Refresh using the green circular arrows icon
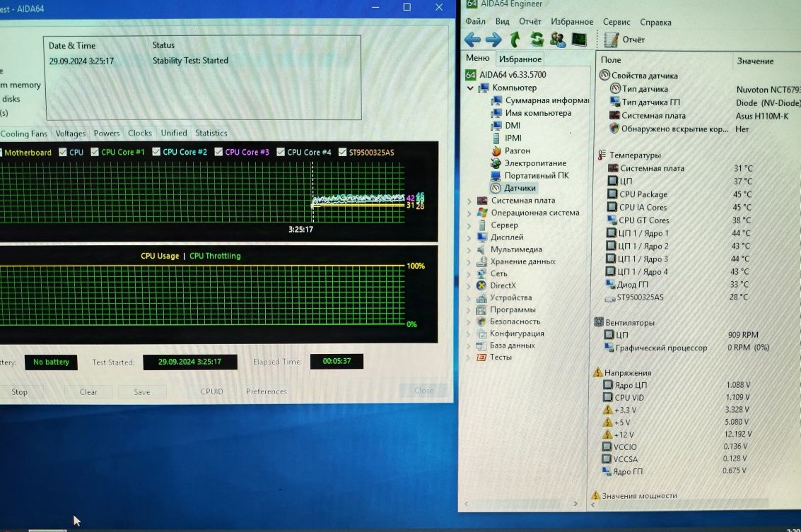Screen dimensions: 801x532 (x=537, y=40)
